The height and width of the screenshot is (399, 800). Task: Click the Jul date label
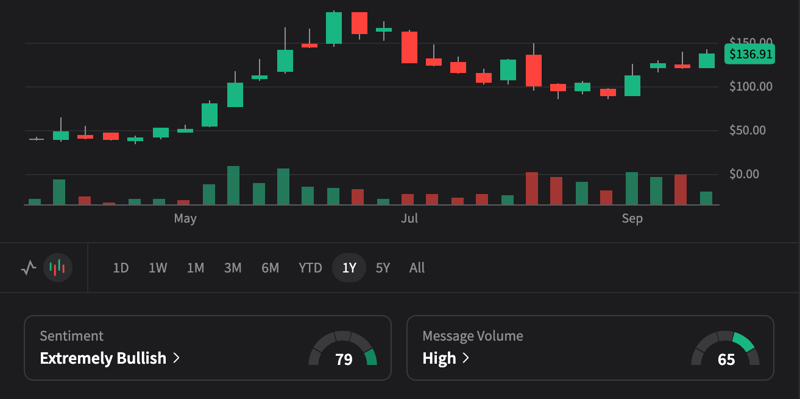409,219
